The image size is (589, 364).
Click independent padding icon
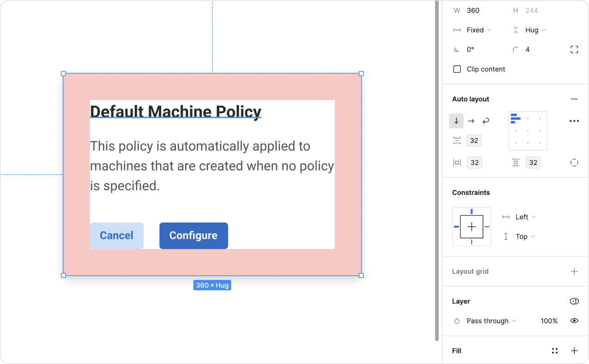(574, 163)
